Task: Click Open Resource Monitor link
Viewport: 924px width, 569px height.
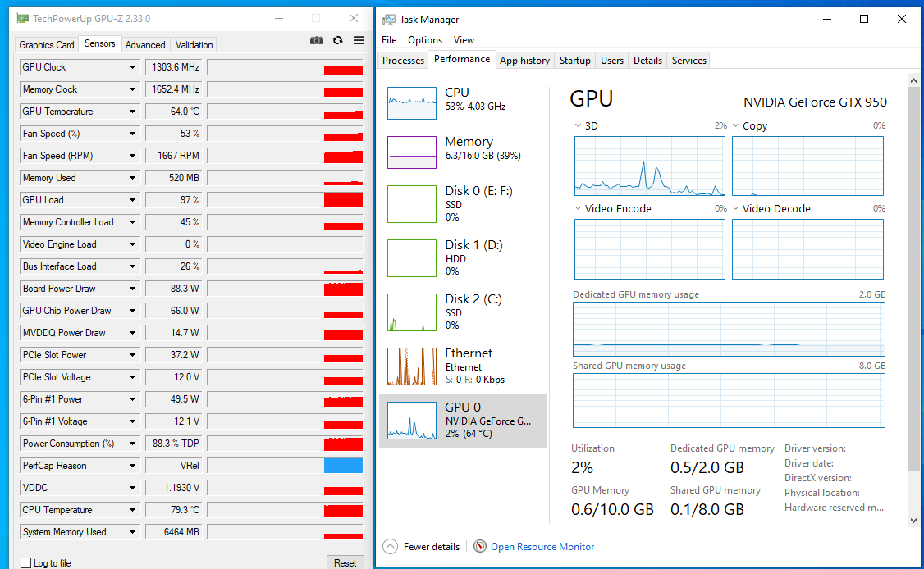Action: pyautogui.click(x=542, y=547)
